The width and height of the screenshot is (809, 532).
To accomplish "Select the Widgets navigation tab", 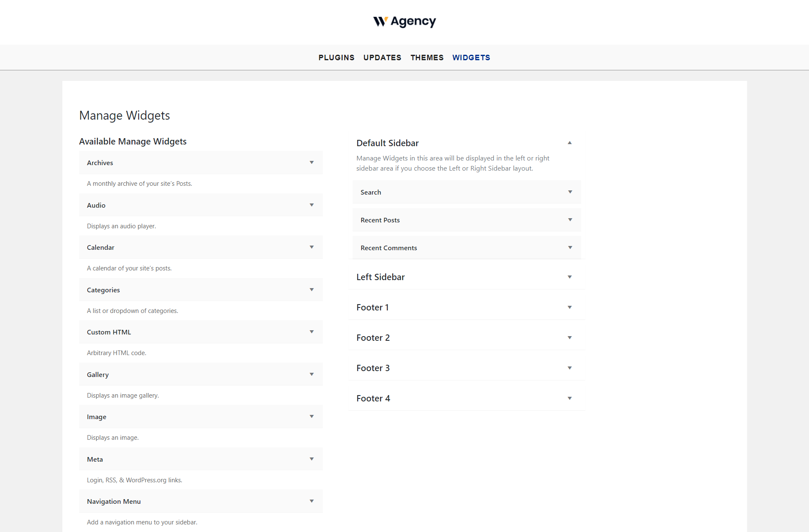I will 471,58.
